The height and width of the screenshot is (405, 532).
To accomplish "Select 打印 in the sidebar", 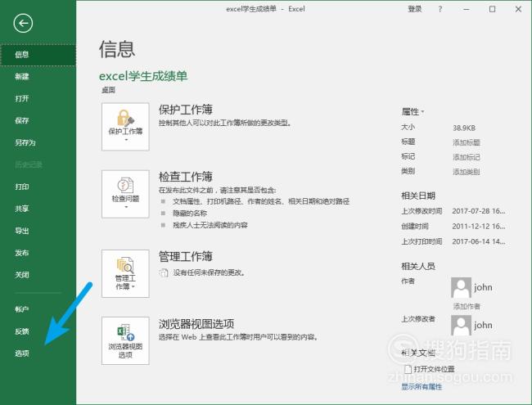I will click(38, 187).
